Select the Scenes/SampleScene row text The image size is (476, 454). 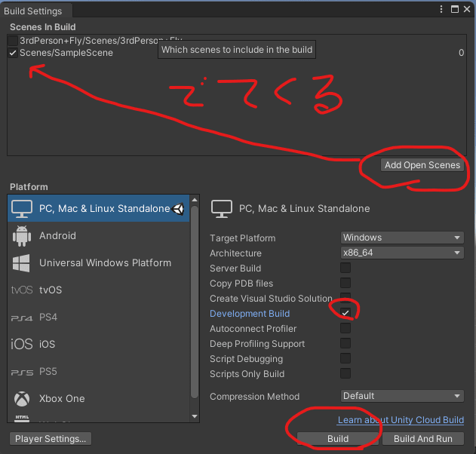pyautogui.click(x=66, y=53)
